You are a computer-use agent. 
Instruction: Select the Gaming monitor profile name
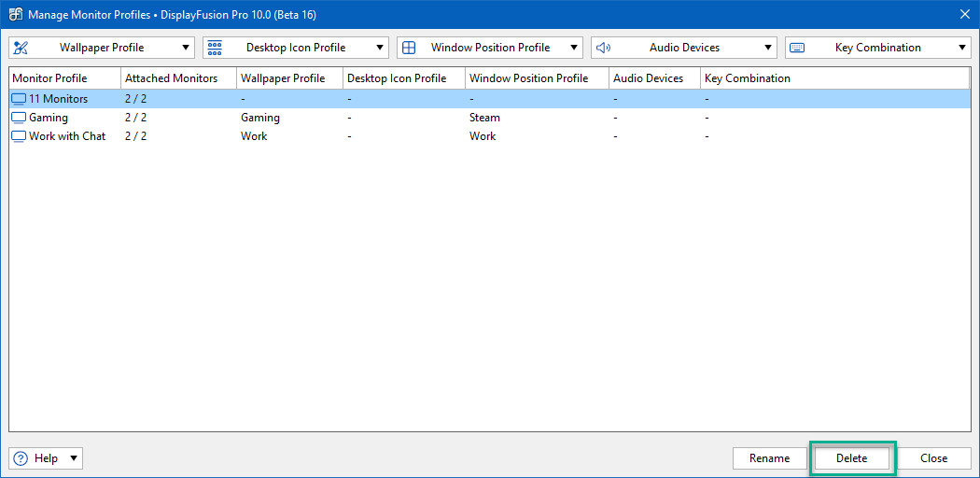pos(49,118)
